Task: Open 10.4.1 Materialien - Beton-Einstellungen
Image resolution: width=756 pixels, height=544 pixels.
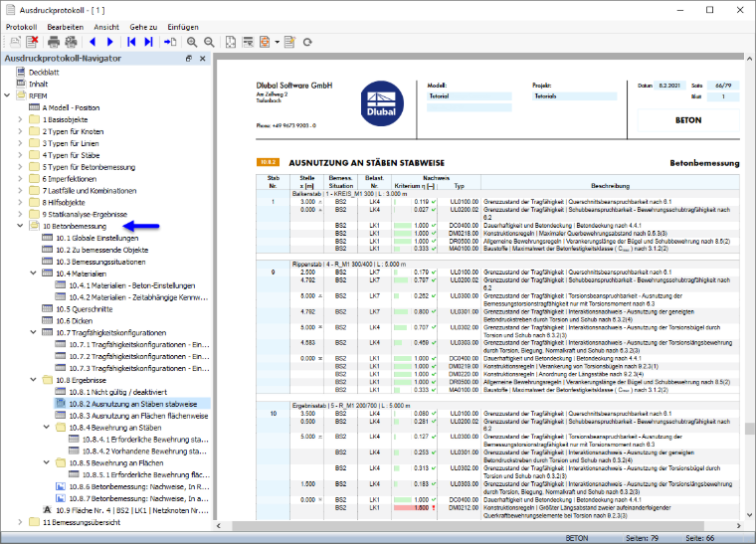Action: [x=131, y=285]
